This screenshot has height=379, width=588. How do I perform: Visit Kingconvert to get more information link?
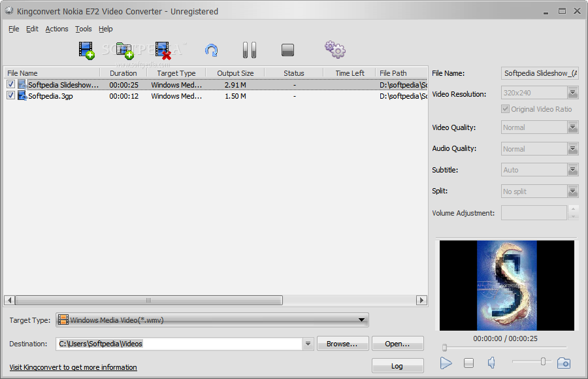pos(73,367)
